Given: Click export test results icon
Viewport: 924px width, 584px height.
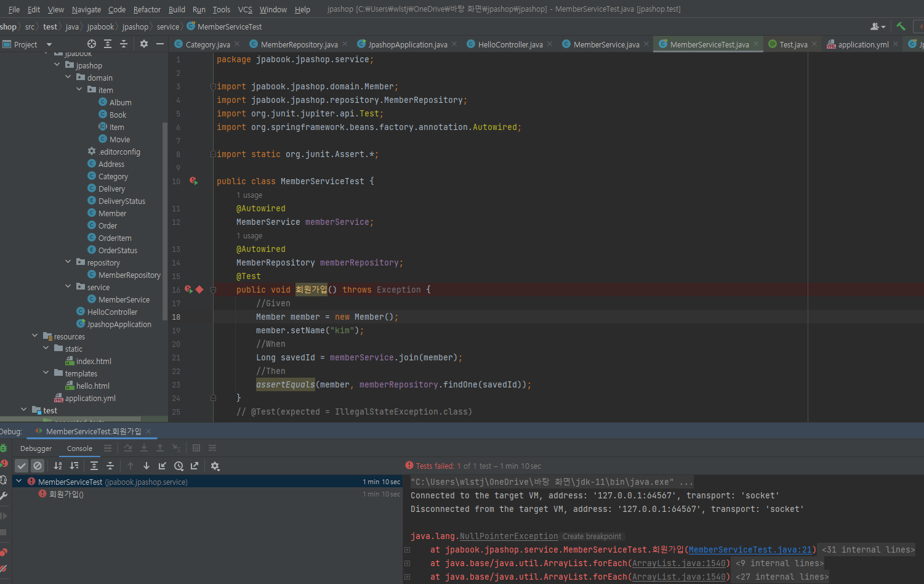Looking at the screenshot, I should (195, 466).
